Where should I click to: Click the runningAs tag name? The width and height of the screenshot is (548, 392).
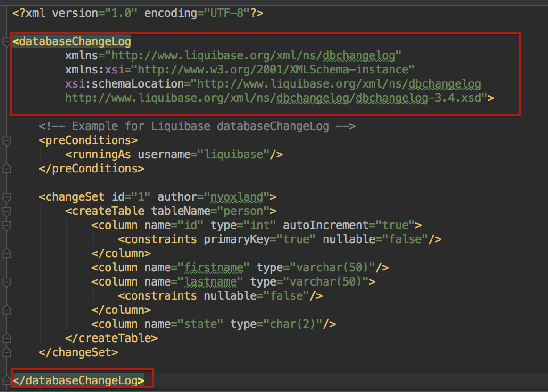(101, 155)
